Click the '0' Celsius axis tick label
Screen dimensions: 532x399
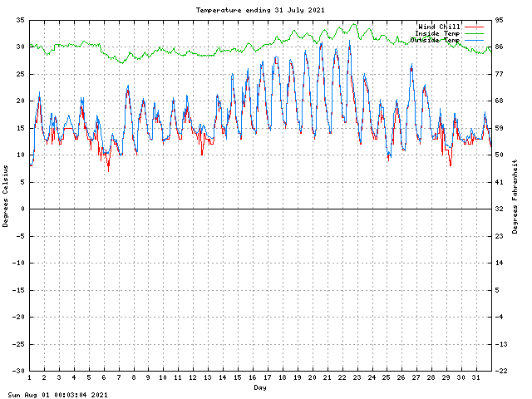tap(22, 209)
